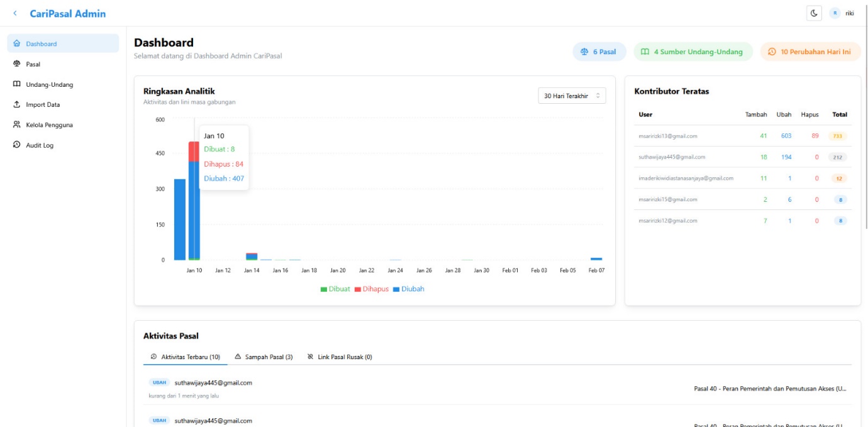The width and height of the screenshot is (868, 427).
Task: Click the User column header
Action: pyautogui.click(x=645, y=114)
